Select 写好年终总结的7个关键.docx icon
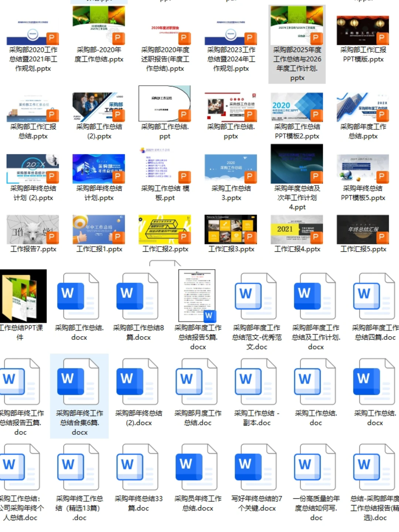 [x=256, y=467]
